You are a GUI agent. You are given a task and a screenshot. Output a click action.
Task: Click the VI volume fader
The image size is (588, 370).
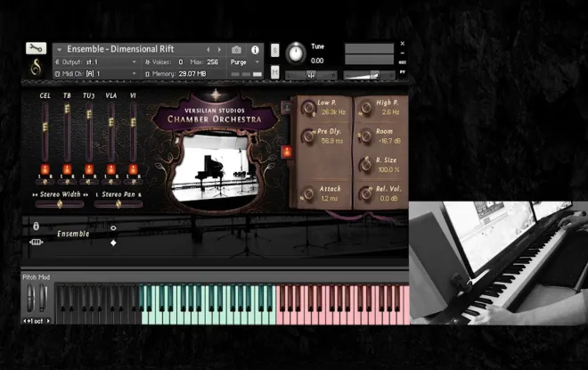pos(133,122)
